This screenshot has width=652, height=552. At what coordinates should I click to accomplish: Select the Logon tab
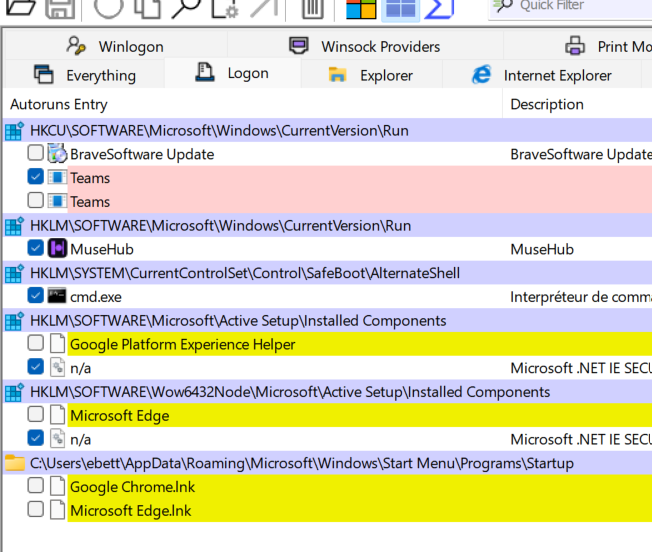232,73
